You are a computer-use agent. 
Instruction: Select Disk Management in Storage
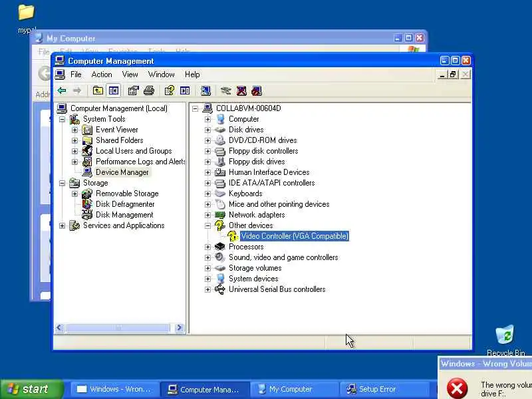pyautogui.click(x=124, y=215)
